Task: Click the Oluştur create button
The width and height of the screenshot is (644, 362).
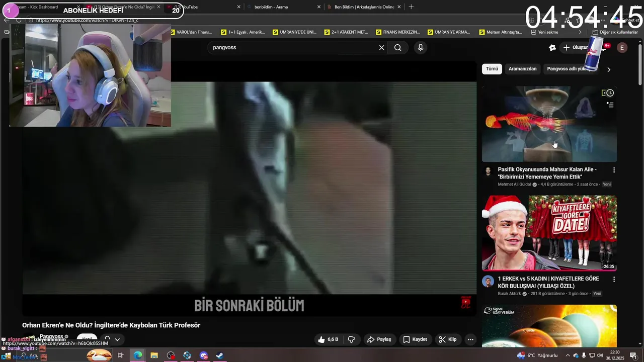Action: (575, 47)
